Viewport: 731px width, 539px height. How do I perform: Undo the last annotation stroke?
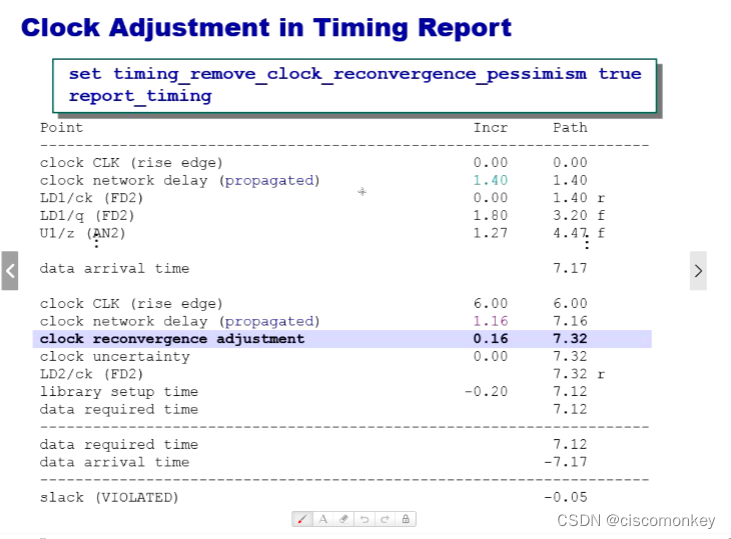(364, 519)
